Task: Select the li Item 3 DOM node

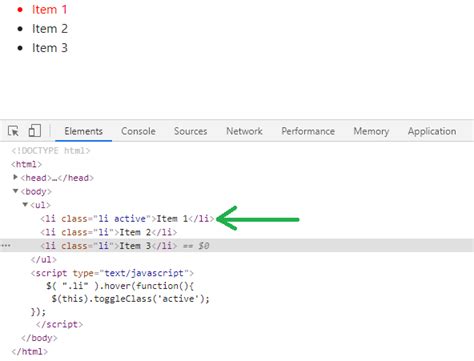Action: click(x=108, y=246)
